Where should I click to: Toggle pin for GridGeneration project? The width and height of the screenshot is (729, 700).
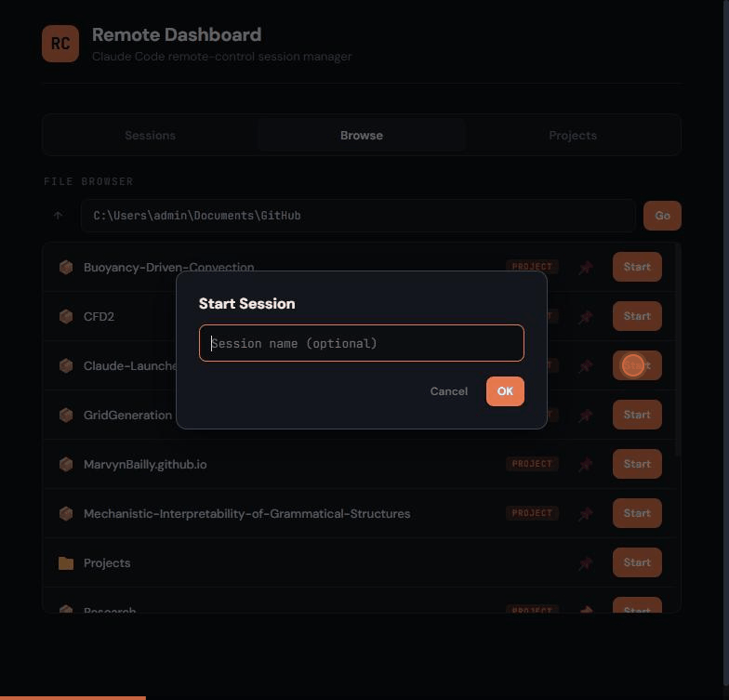click(x=585, y=416)
